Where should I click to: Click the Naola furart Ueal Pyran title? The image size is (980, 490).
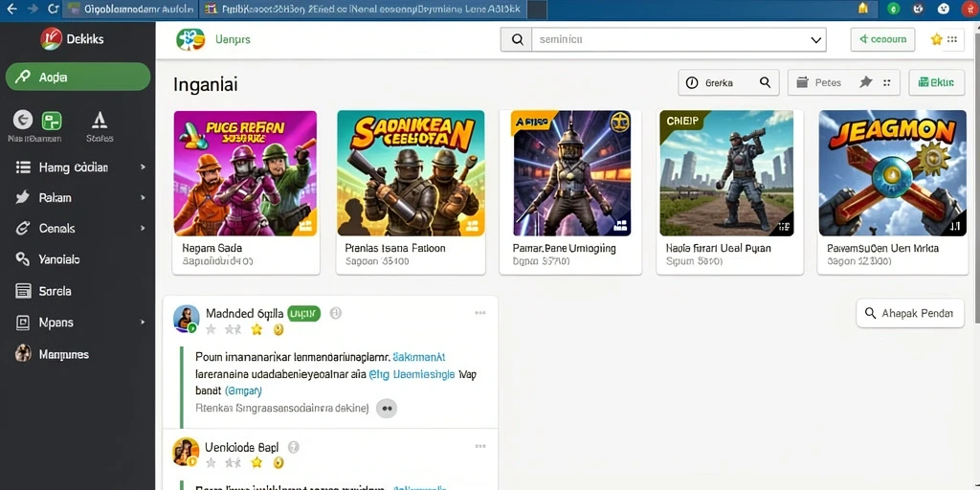pos(718,248)
